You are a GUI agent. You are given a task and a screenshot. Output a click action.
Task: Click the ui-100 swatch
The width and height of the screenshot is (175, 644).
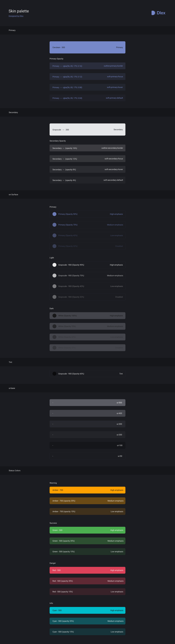[87, 445]
